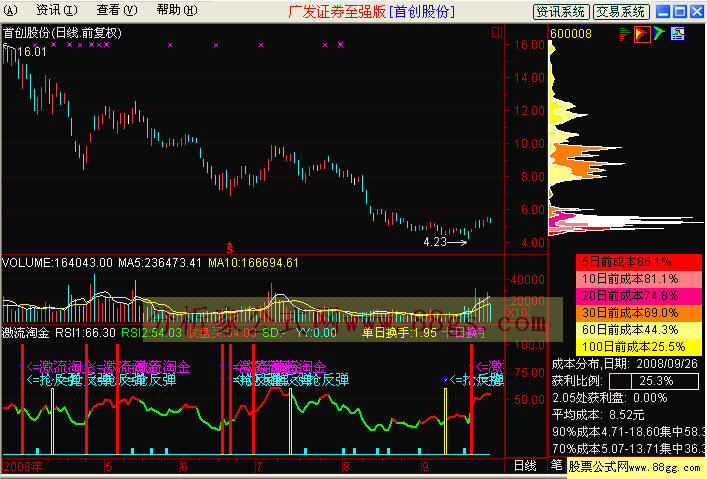Click the red S marker below price chart

[230, 248]
